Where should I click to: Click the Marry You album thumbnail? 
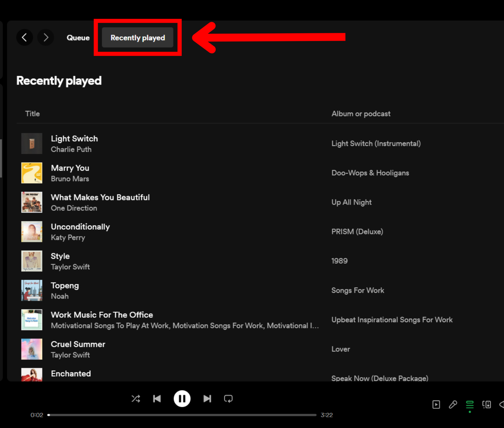pos(32,173)
